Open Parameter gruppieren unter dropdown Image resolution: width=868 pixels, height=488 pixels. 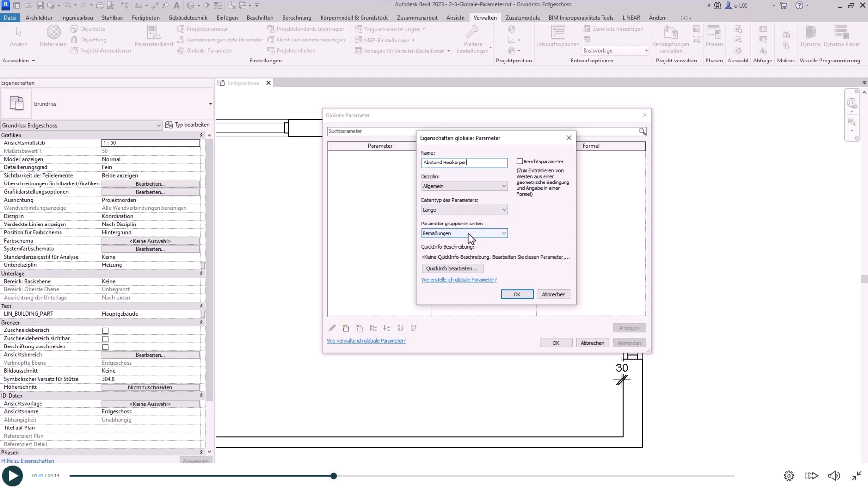pos(464,233)
